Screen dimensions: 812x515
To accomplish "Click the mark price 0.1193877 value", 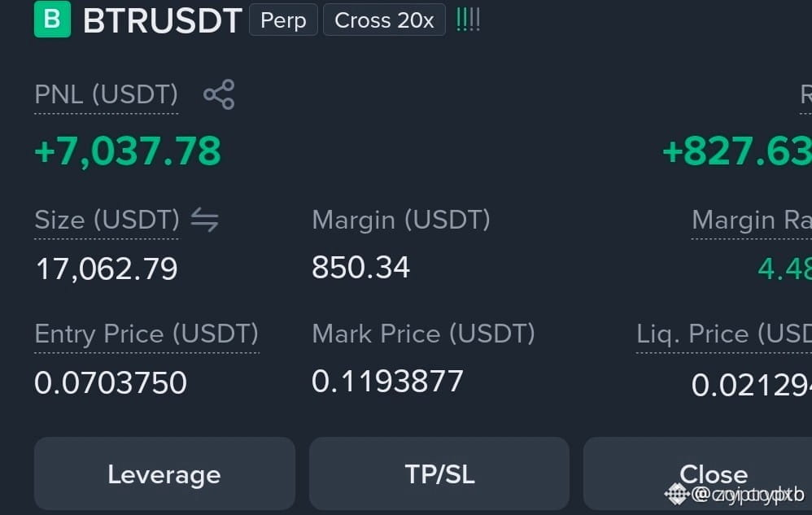I will pos(387,382).
